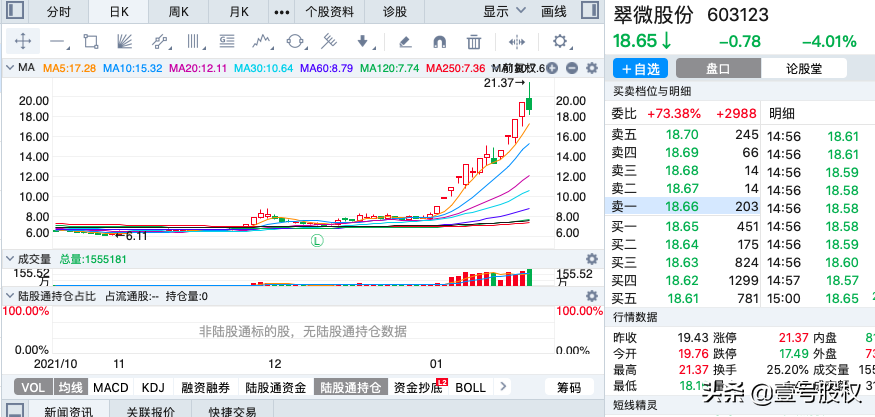
Task: Open the 新闻资讯 tab
Action: pos(69,411)
